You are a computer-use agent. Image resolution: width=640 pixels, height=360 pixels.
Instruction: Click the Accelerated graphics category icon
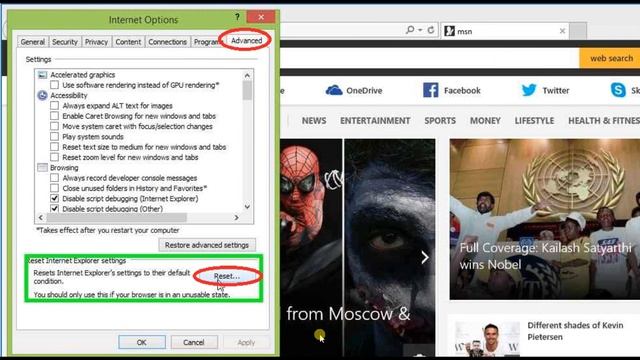coord(42,75)
